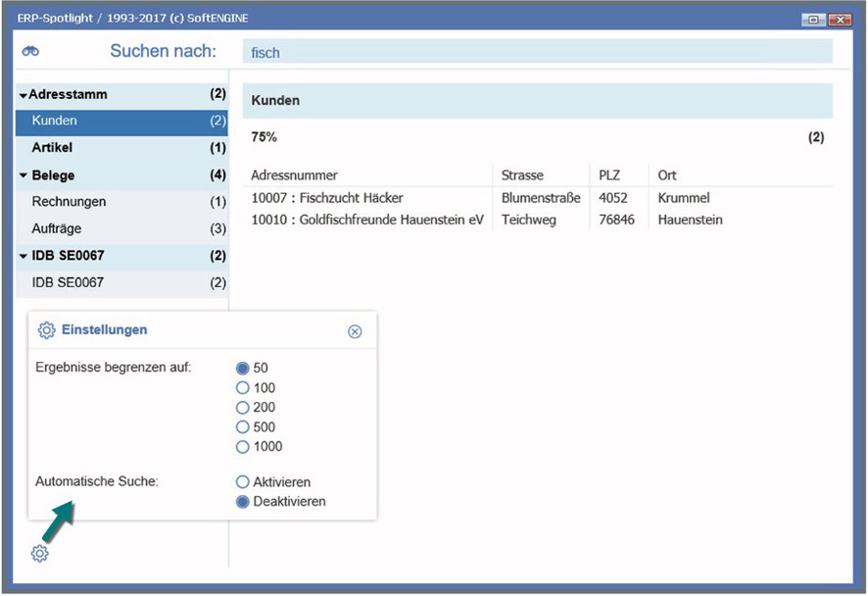Limit results to 100
This screenshot has width=868, height=596.
point(243,388)
